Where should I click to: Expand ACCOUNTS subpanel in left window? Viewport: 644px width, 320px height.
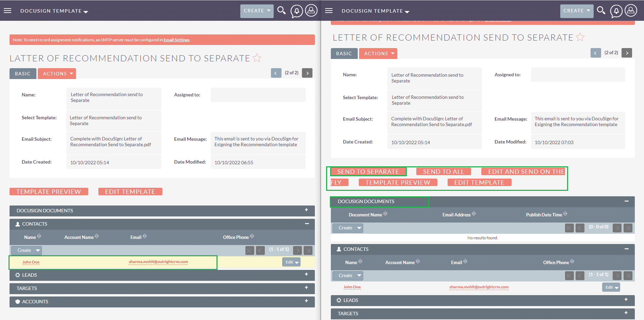tap(306, 301)
